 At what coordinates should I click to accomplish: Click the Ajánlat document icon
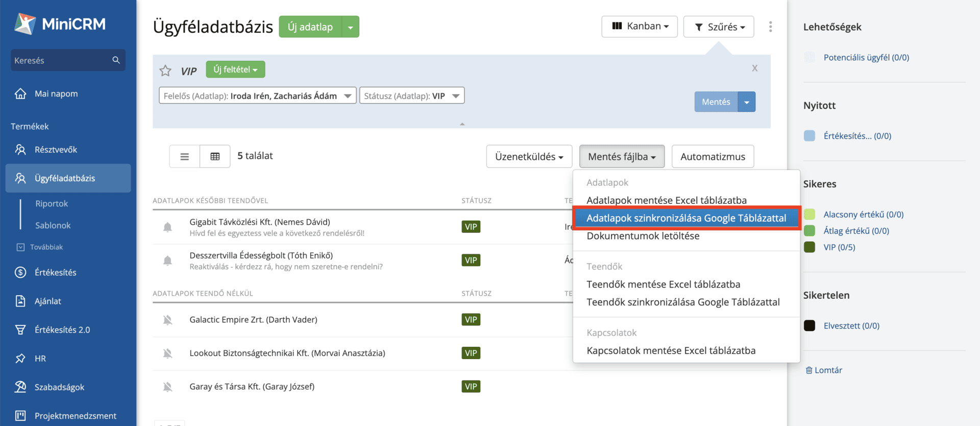[20, 301]
